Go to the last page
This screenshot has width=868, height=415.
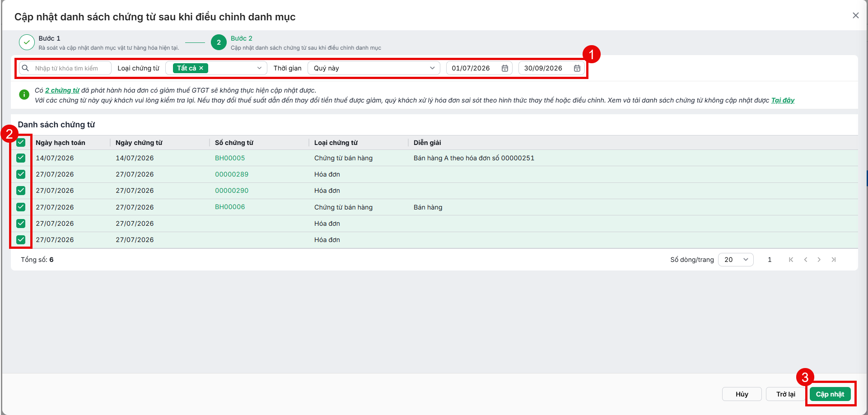(x=834, y=260)
